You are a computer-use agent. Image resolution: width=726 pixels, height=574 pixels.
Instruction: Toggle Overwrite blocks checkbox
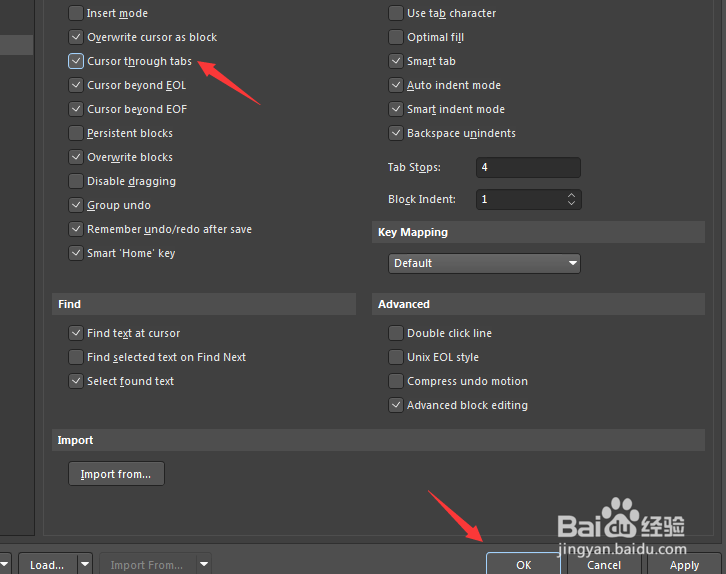point(75,157)
